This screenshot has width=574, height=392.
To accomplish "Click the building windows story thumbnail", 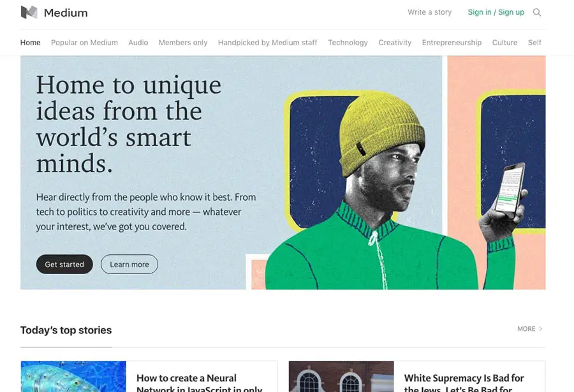I will [x=341, y=377].
